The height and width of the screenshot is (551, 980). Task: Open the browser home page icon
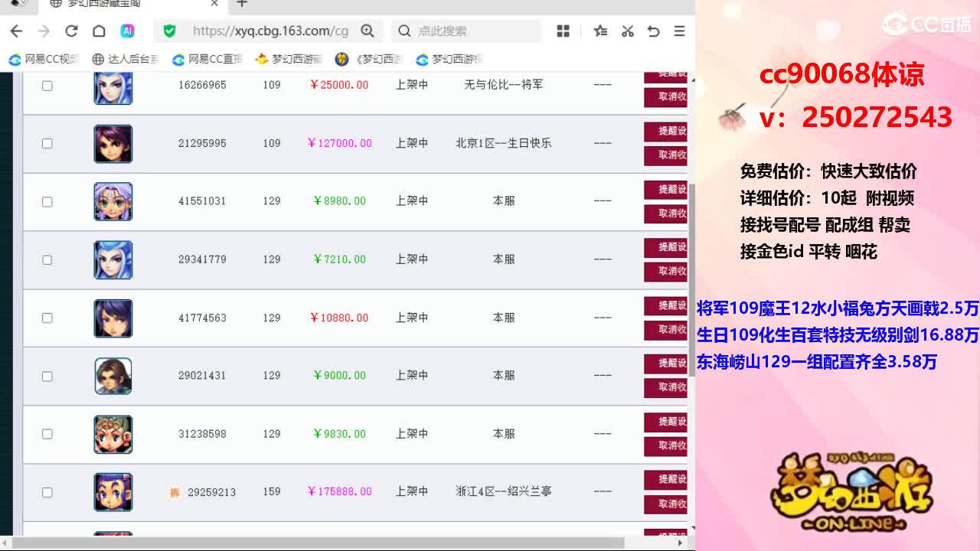[99, 31]
